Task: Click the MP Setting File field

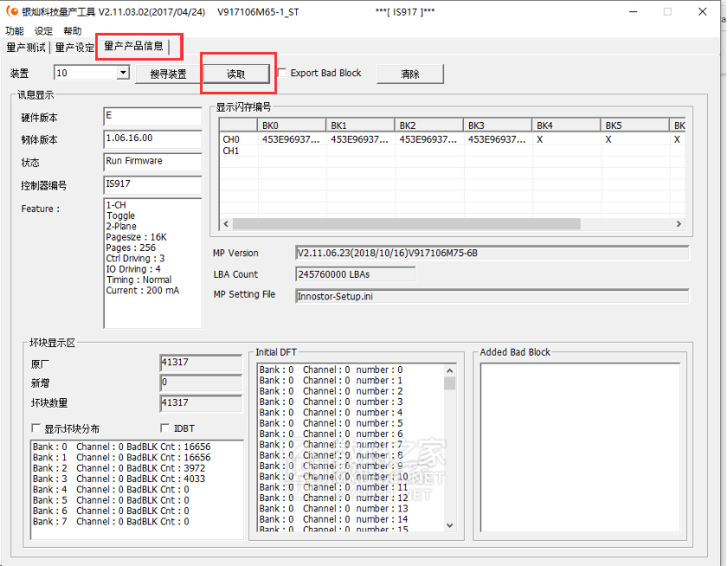Action: (492, 296)
